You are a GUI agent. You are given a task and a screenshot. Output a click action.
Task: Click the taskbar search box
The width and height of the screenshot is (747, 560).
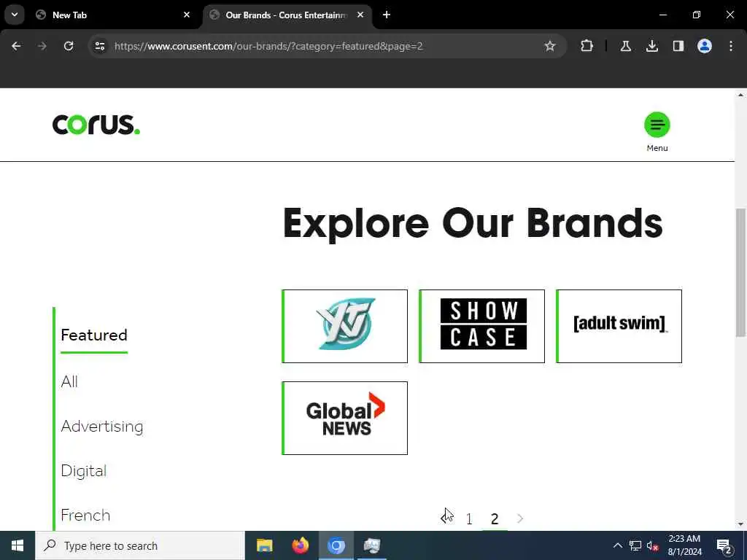coord(140,545)
